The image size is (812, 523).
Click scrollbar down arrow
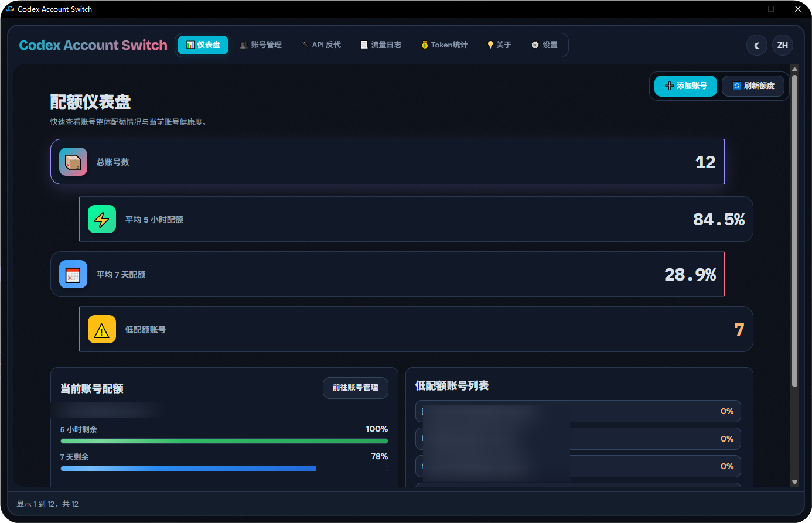tap(794, 483)
